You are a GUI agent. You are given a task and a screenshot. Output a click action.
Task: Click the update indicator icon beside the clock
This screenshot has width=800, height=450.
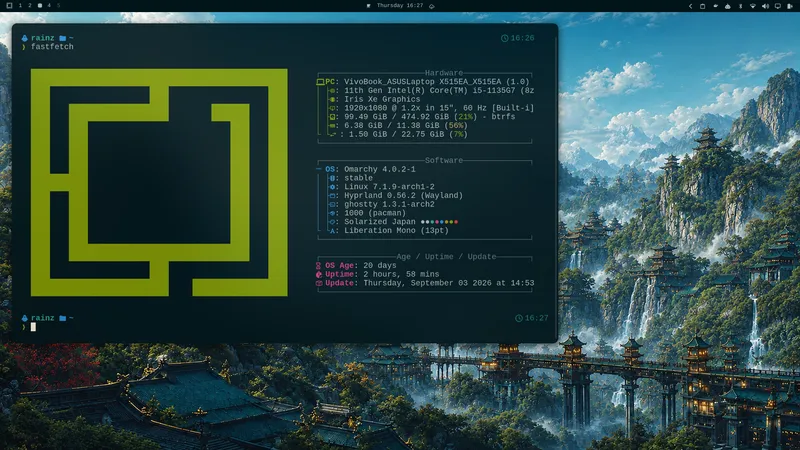[432, 6]
